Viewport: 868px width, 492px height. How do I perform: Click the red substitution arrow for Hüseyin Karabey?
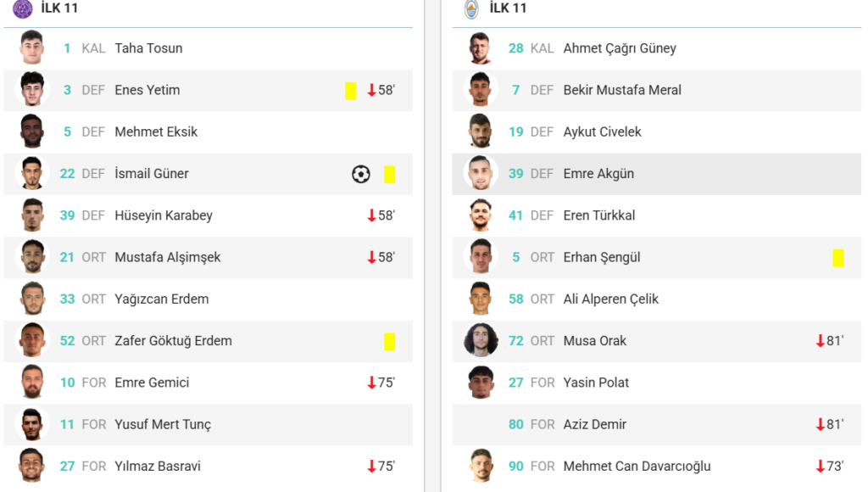click(x=371, y=215)
